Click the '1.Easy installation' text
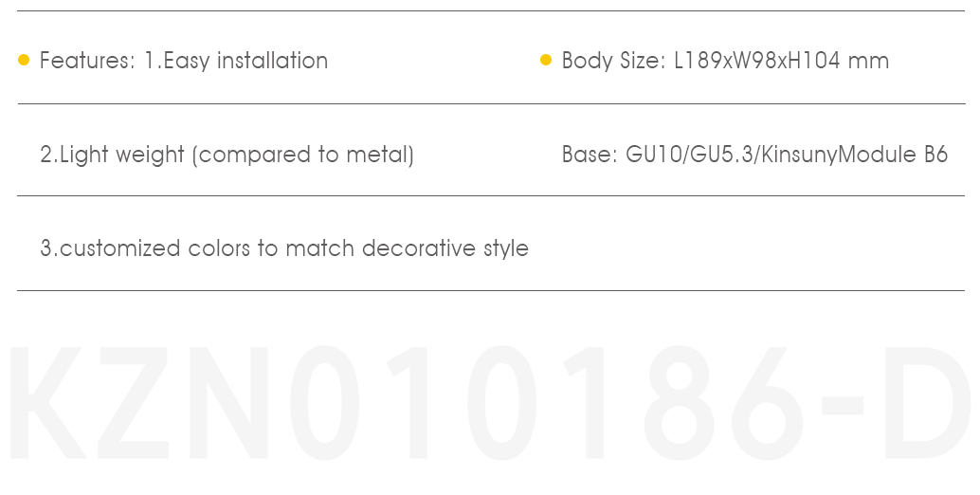The width and height of the screenshot is (980, 495). [x=236, y=61]
